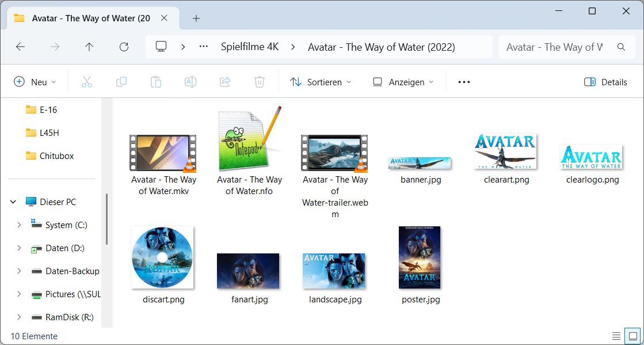Click the Back navigation arrow
This screenshot has width=644, height=345.
tap(20, 47)
